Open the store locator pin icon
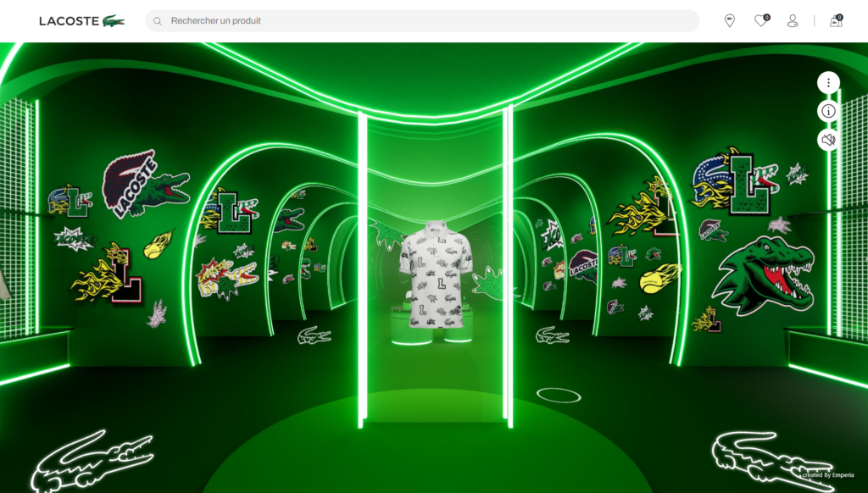The height and width of the screenshot is (493, 868). point(730,20)
